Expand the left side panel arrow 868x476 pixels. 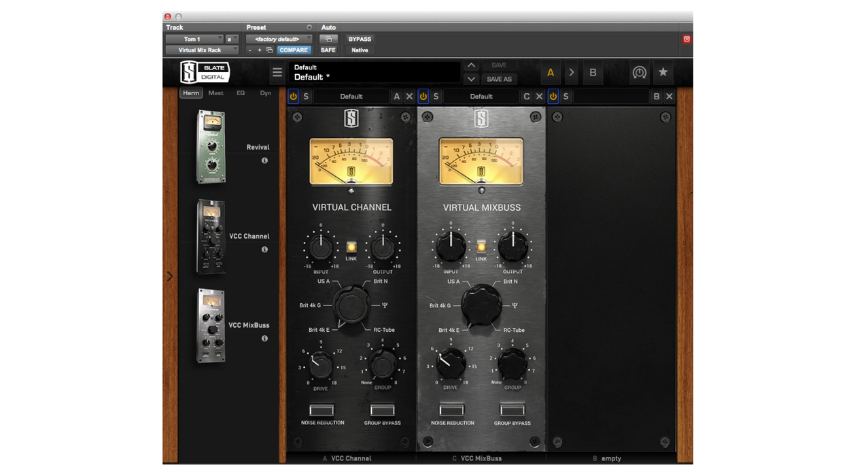170,277
